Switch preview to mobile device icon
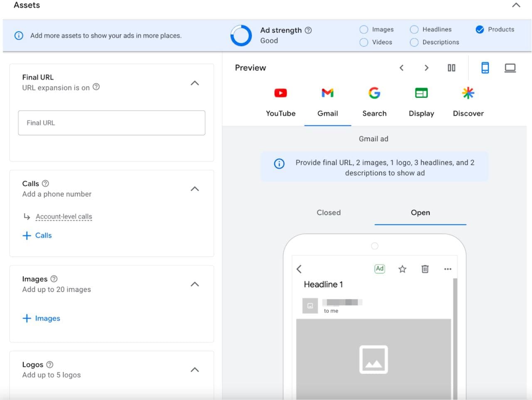The image size is (532, 400). (485, 68)
